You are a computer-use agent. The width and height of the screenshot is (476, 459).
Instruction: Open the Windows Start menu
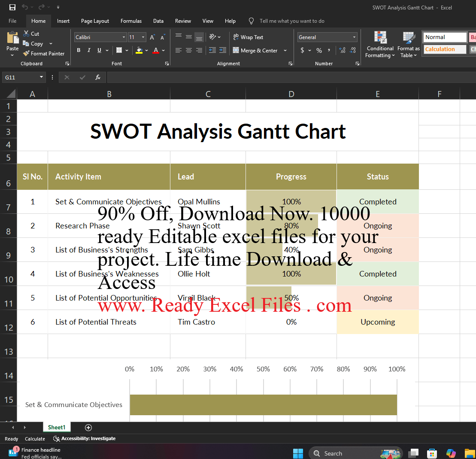point(298,453)
